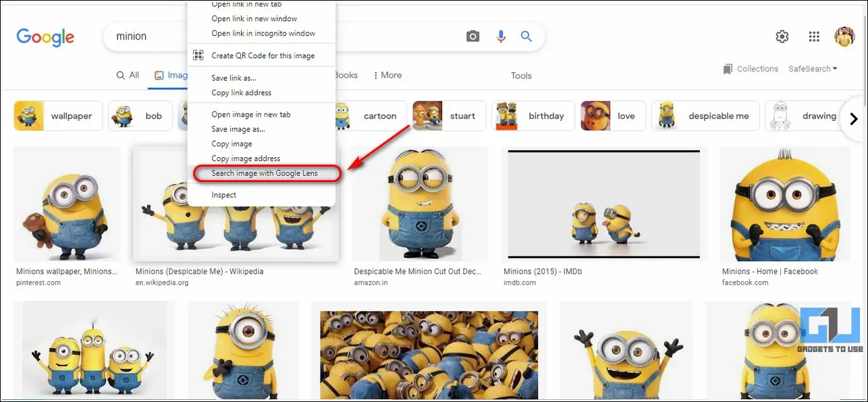Screen dimensions: 868x402
Task: Select the stuart suggestion chip
Action: point(449,116)
